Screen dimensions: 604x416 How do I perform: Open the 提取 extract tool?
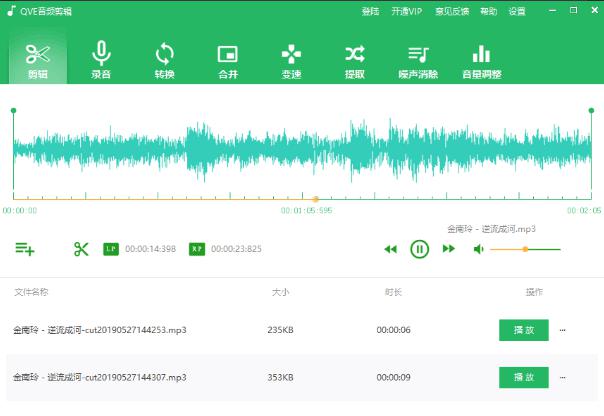(354, 60)
